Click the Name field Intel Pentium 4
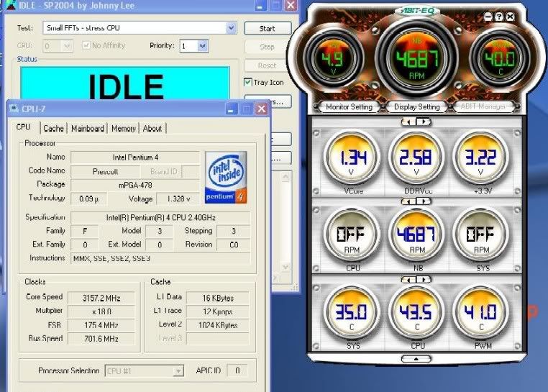This screenshot has width=548, height=392. pyautogui.click(x=135, y=158)
